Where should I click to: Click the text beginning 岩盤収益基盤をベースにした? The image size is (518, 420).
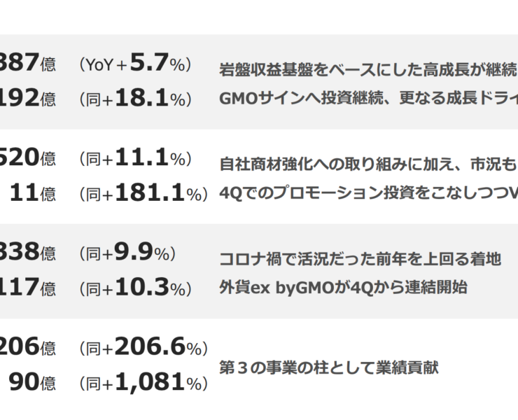pyautogui.click(x=368, y=70)
